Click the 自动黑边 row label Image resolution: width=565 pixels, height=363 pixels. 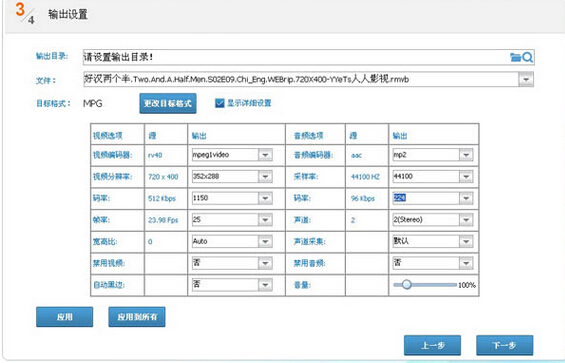[x=109, y=285]
